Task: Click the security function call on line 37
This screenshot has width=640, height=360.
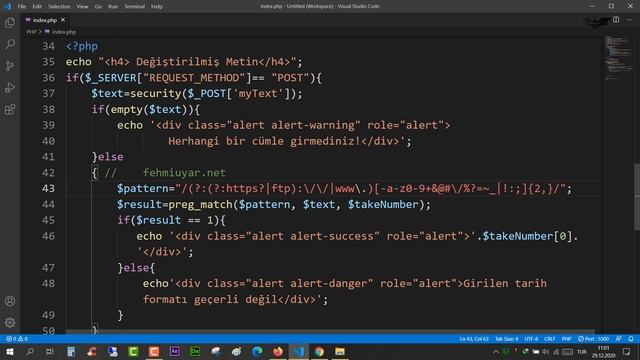Action: click(156, 93)
